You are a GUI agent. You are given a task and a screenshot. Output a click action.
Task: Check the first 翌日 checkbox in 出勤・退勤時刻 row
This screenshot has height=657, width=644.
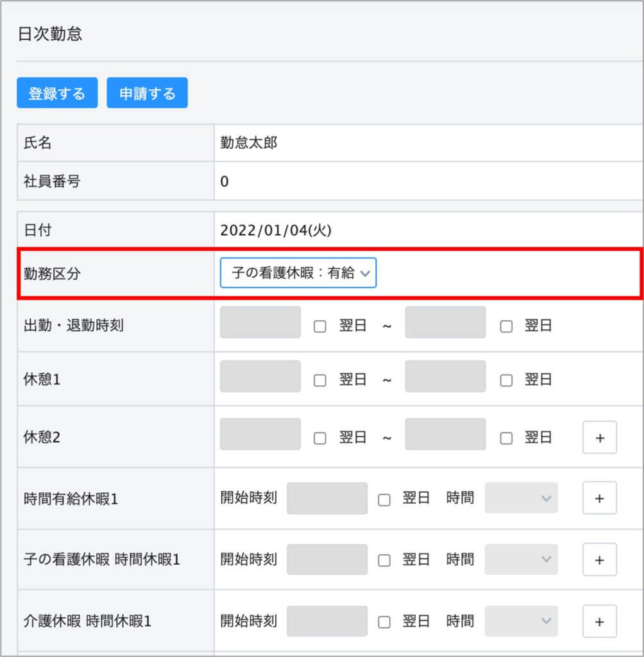[319, 326]
